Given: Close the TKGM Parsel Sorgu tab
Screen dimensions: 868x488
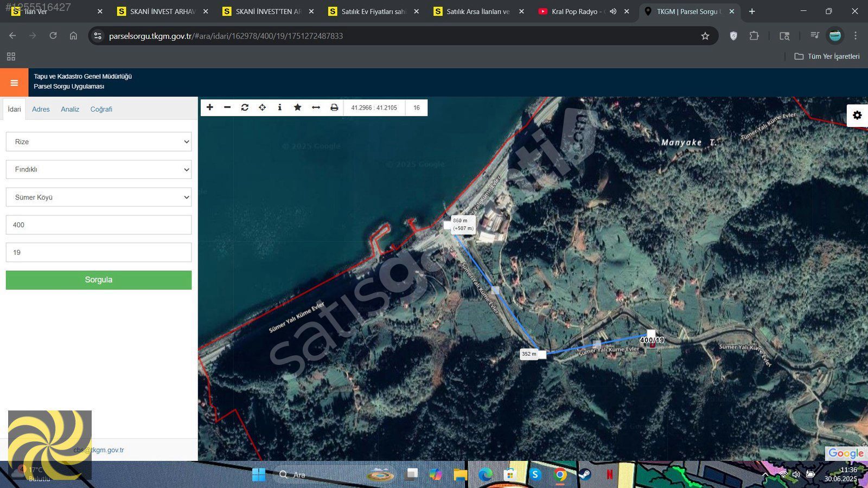Looking at the screenshot, I should click(731, 11).
